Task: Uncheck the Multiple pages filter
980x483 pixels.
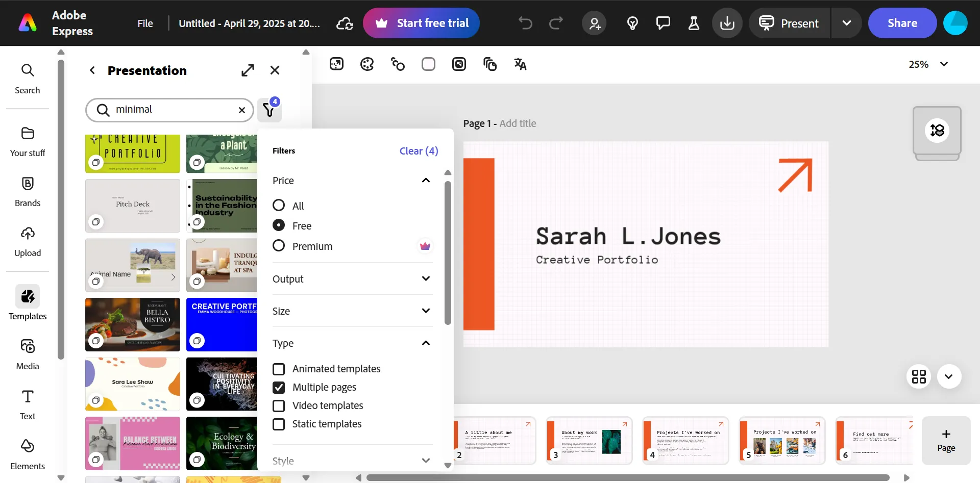Action: (279, 387)
